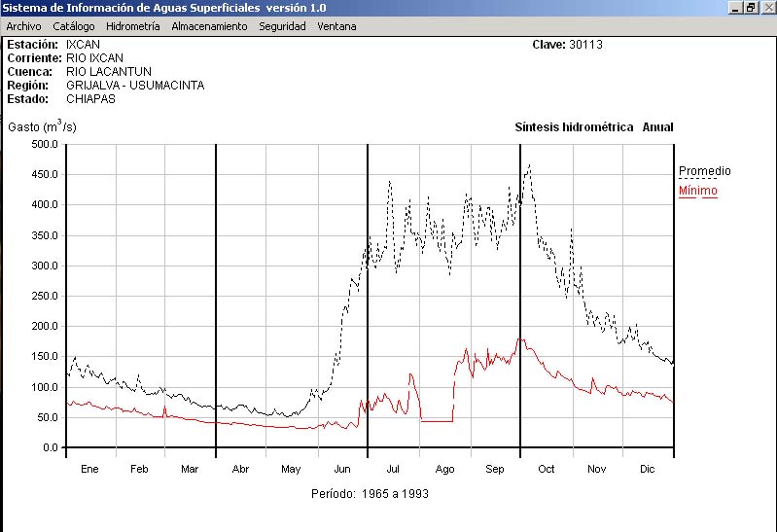The height and width of the screenshot is (532, 777).
Task: Open the Hidrometría menu
Action: [132, 26]
